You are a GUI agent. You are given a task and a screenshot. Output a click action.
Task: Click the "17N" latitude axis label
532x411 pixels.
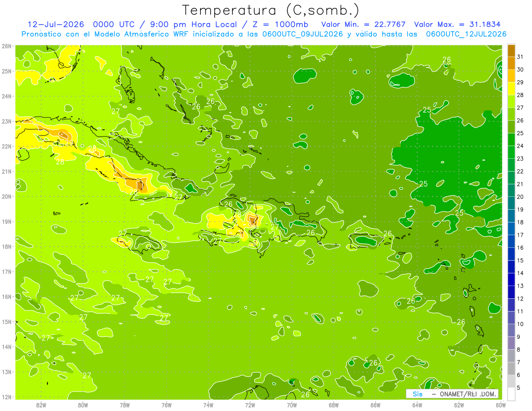[x=6, y=272]
